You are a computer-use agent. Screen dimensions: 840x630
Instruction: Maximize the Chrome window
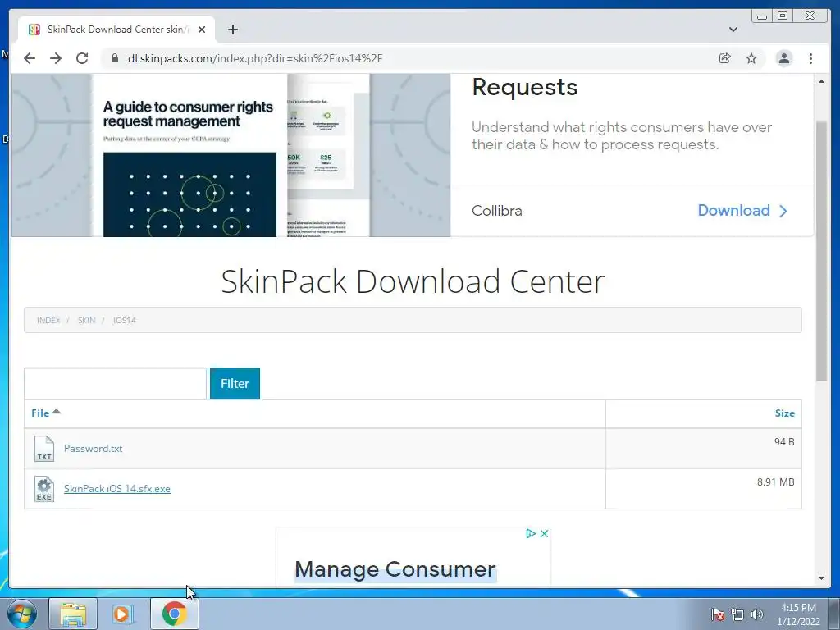click(783, 16)
